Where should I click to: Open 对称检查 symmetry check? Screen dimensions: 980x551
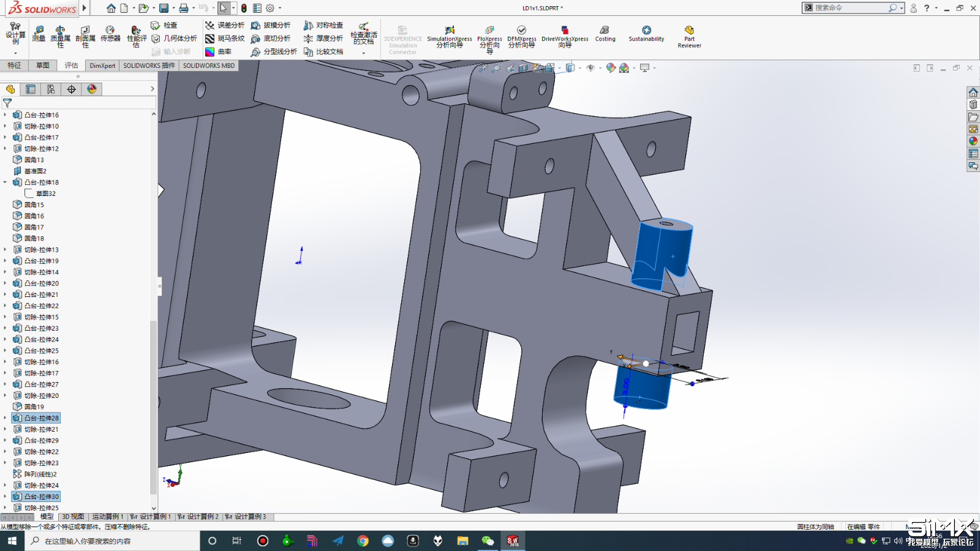323,25
